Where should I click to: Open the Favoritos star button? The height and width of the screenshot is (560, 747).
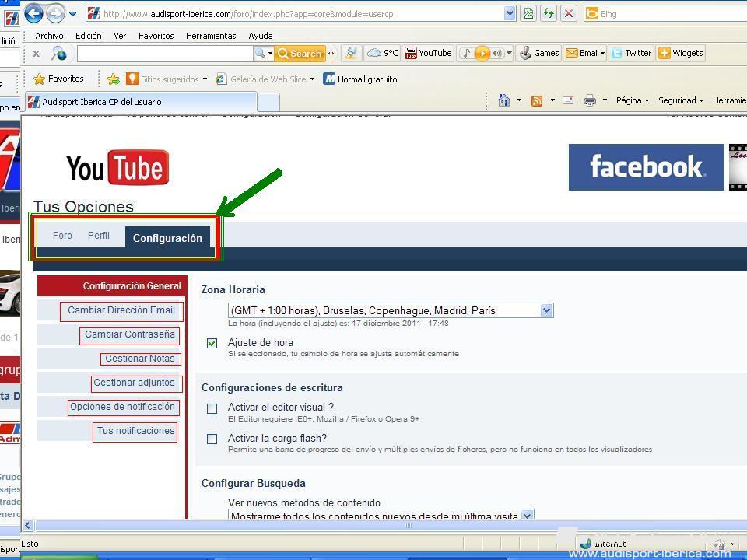click(x=58, y=79)
